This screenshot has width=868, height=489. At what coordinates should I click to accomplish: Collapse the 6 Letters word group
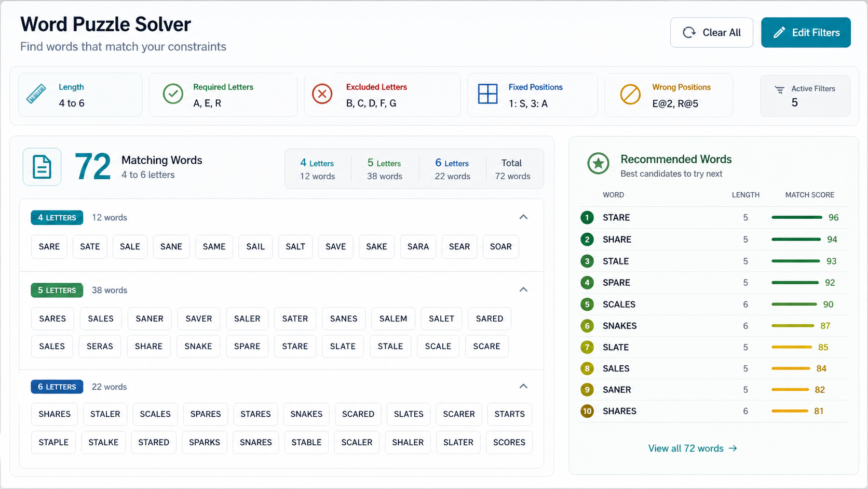(523, 386)
